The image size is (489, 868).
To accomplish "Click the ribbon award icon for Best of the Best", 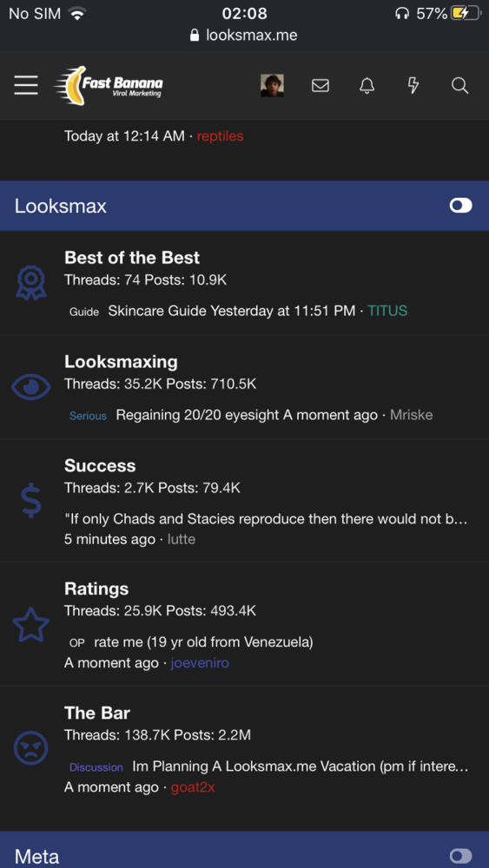I will [x=31, y=283].
